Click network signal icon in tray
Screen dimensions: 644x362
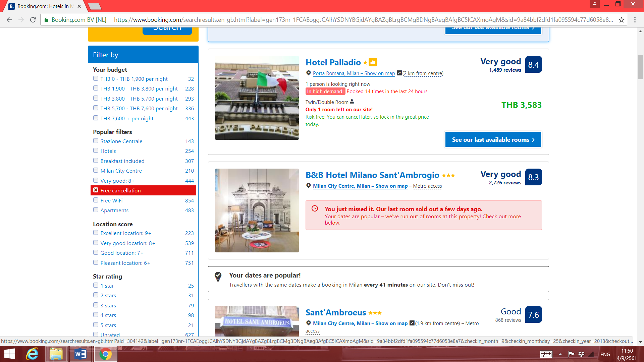pyautogui.click(x=591, y=354)
